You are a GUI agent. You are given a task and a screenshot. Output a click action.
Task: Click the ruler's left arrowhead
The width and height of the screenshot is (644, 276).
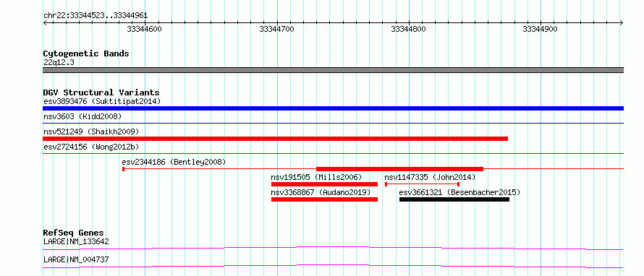pos(45,23)
